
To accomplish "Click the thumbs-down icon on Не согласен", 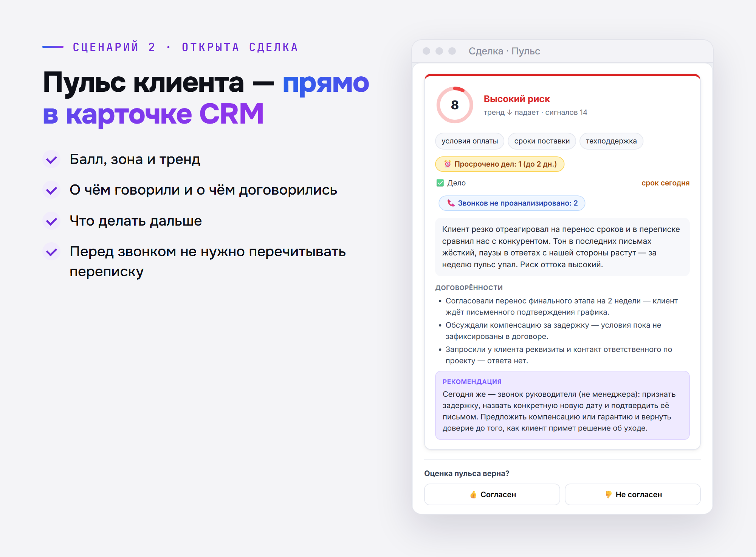I will [x=609, y=495].
